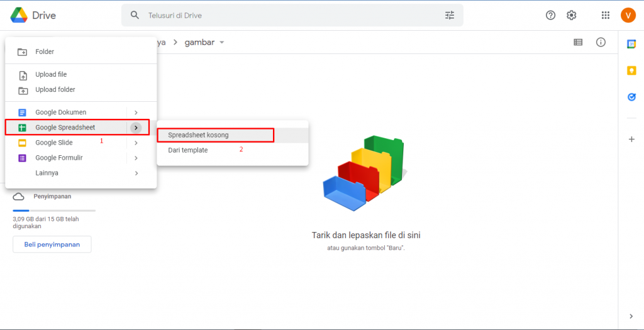644x330 pixels.
Task: Select Google Slide menu entry
Action: coord(81,143)
